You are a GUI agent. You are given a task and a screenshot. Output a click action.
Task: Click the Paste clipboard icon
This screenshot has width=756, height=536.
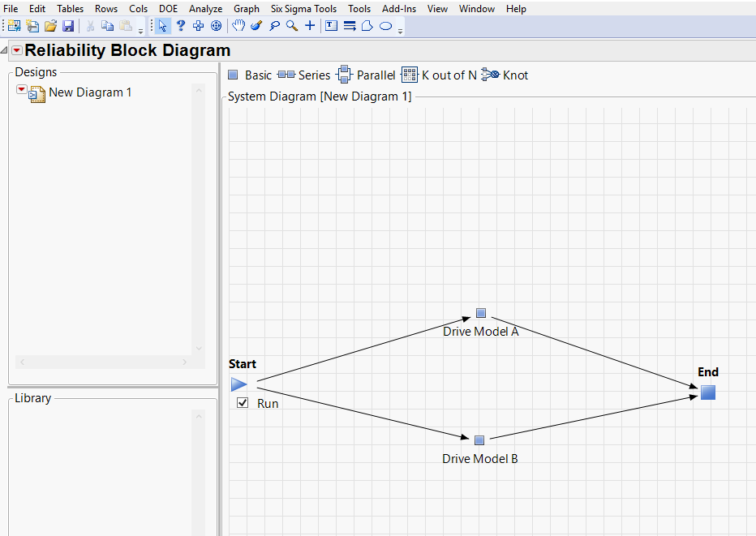point(126,26)
